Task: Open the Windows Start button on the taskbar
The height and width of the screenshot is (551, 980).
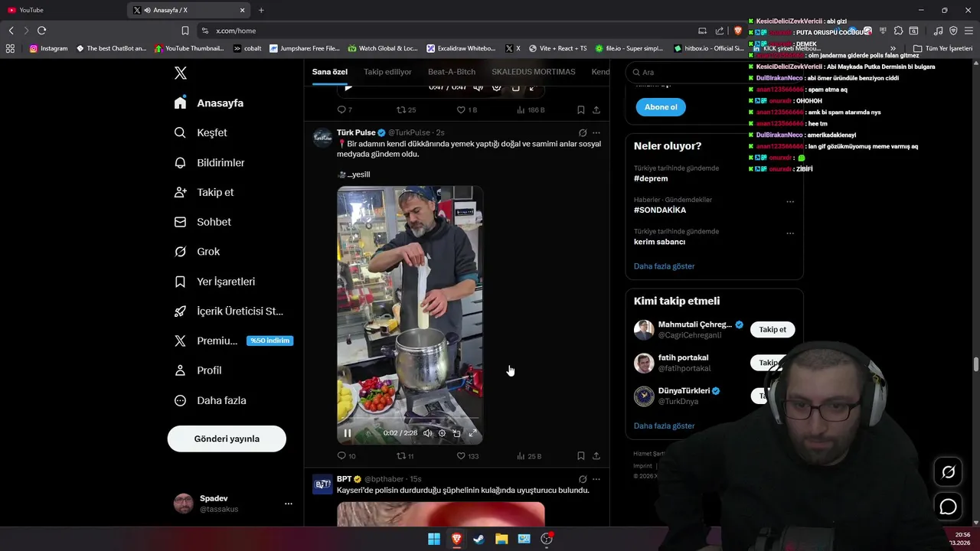Action: 434,539
